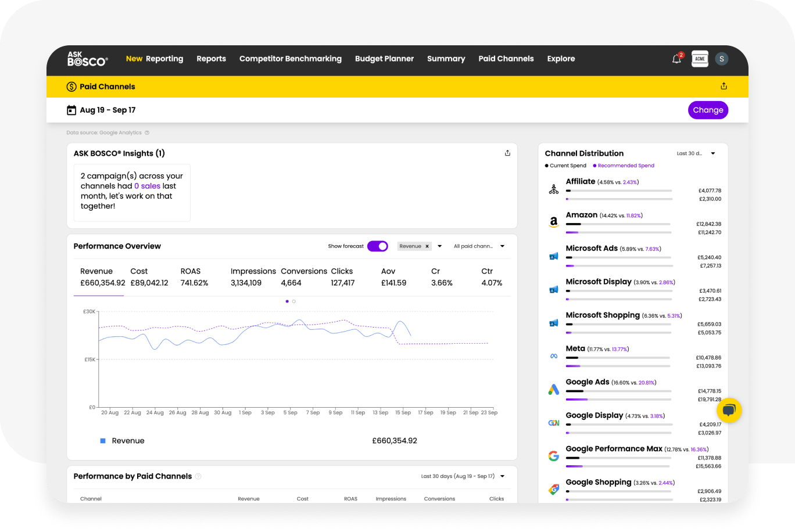Screen dimensions: 795x532
Task: Remove the Revenue metric chip
Action: pos(427,246)
